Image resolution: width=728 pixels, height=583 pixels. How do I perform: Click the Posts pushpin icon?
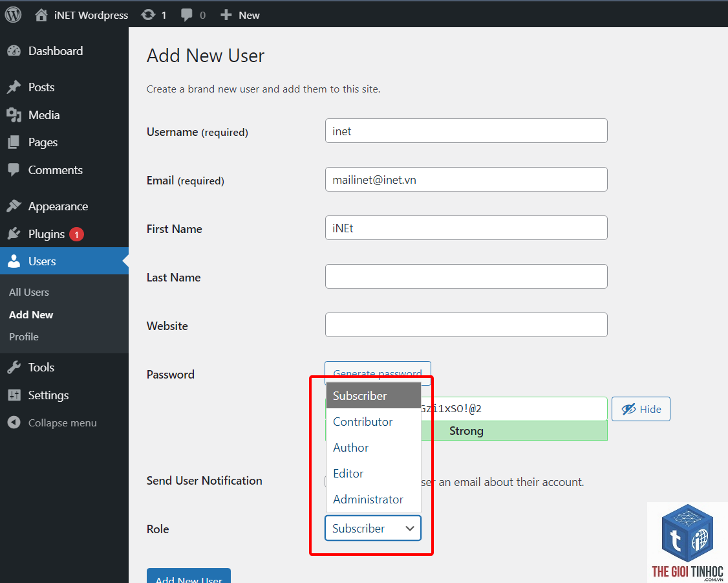(14, 87)
